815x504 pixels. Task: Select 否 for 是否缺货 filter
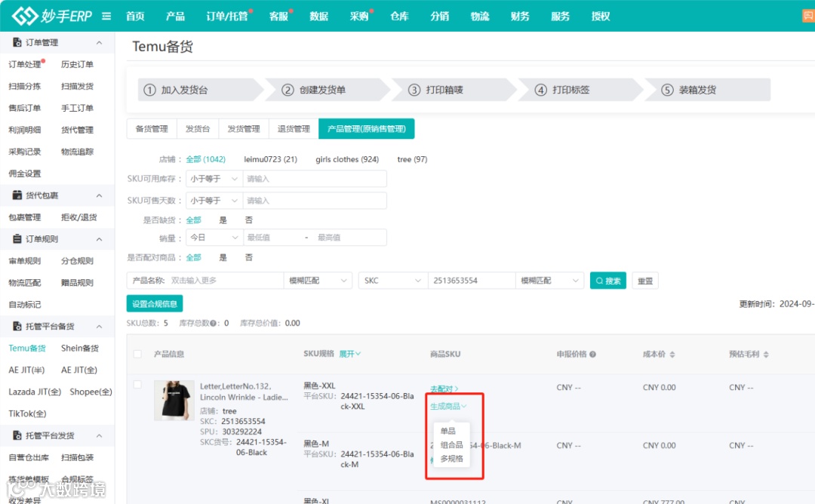click(249, 220)
